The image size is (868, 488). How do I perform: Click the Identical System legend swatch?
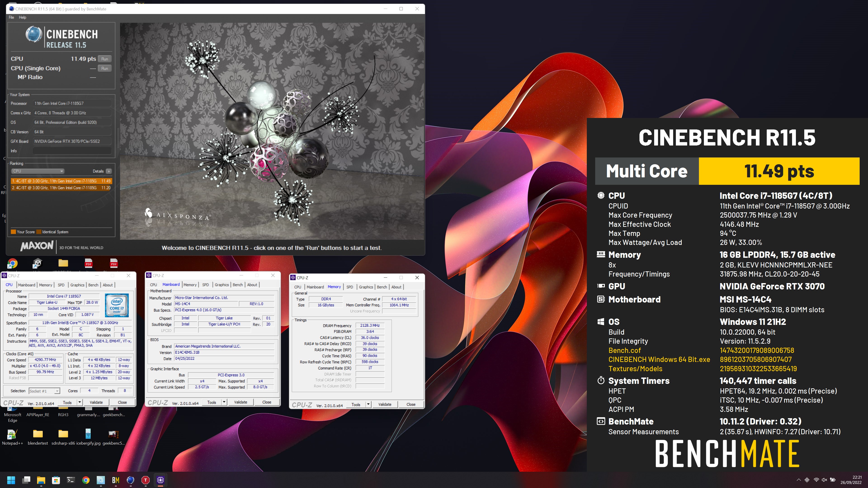click(x=39, y=232)
